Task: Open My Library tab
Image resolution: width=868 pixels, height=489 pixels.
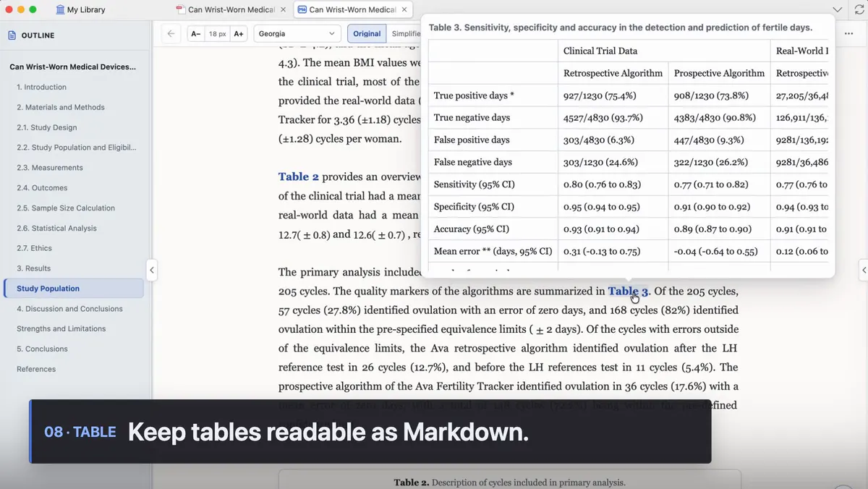Action: coord(80,9)
